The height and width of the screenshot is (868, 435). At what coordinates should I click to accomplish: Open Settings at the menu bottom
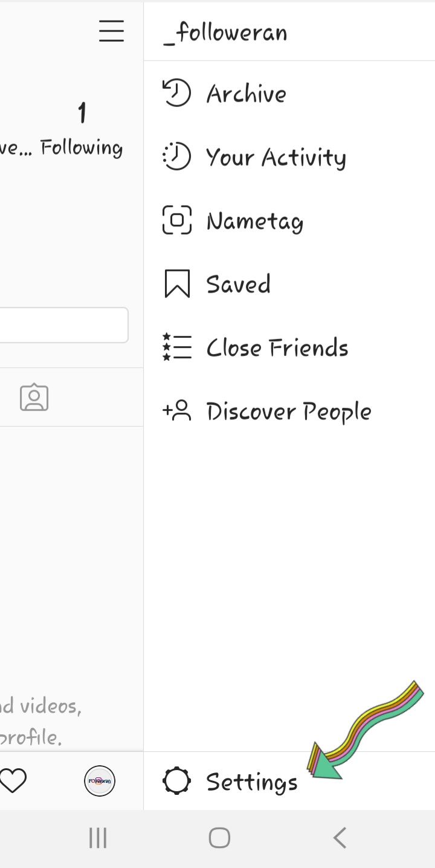(251, 782)
